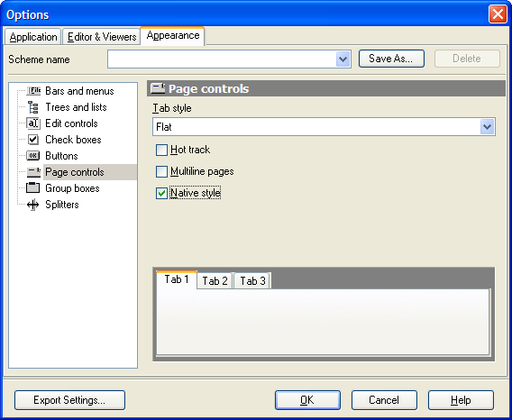
Task: Select the Bars and menus icon
Action: pyautogui.click(x=33, y=91)
